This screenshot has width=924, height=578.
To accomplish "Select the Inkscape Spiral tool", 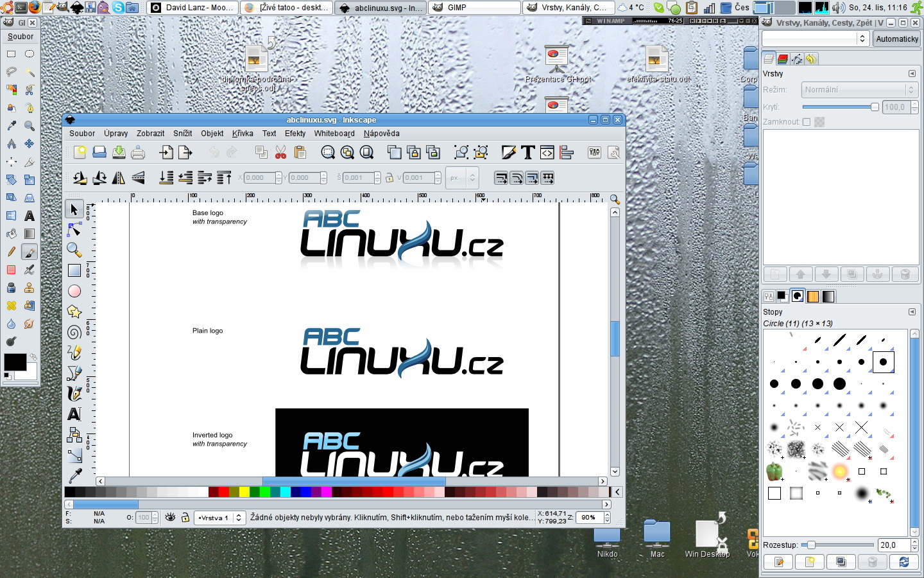I will coord(74,332).
